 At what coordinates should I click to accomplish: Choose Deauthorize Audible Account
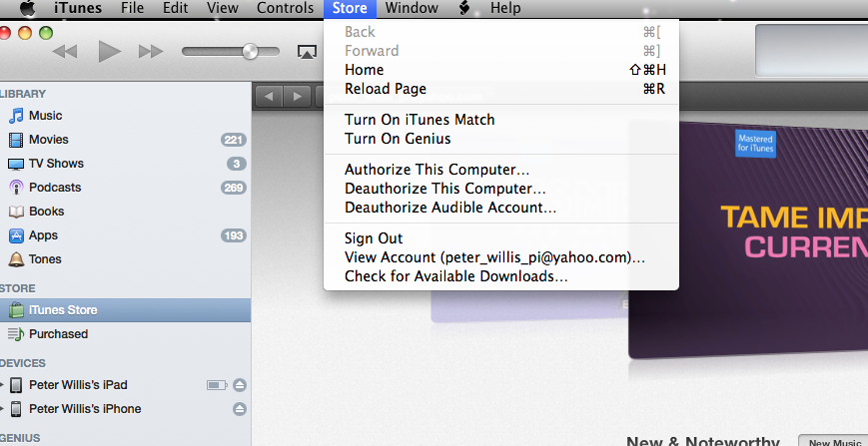click(x=501, y=208)
